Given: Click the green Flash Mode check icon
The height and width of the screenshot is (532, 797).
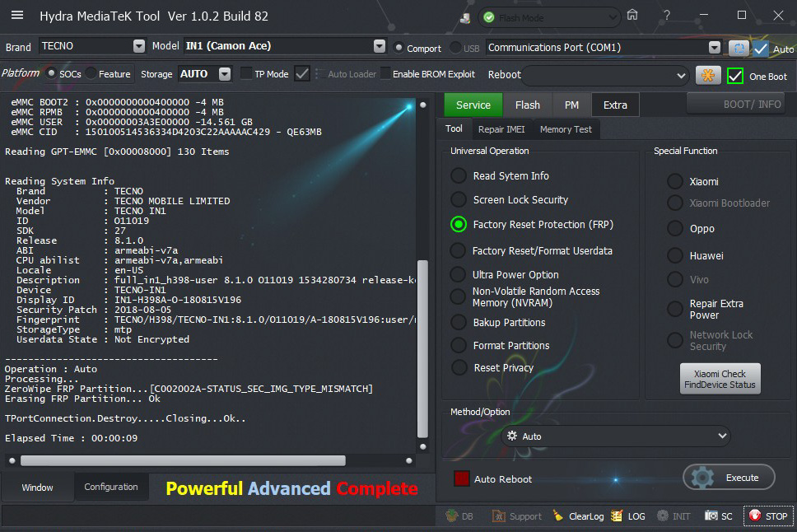Looking at the screenshot, I should (489, 18).
